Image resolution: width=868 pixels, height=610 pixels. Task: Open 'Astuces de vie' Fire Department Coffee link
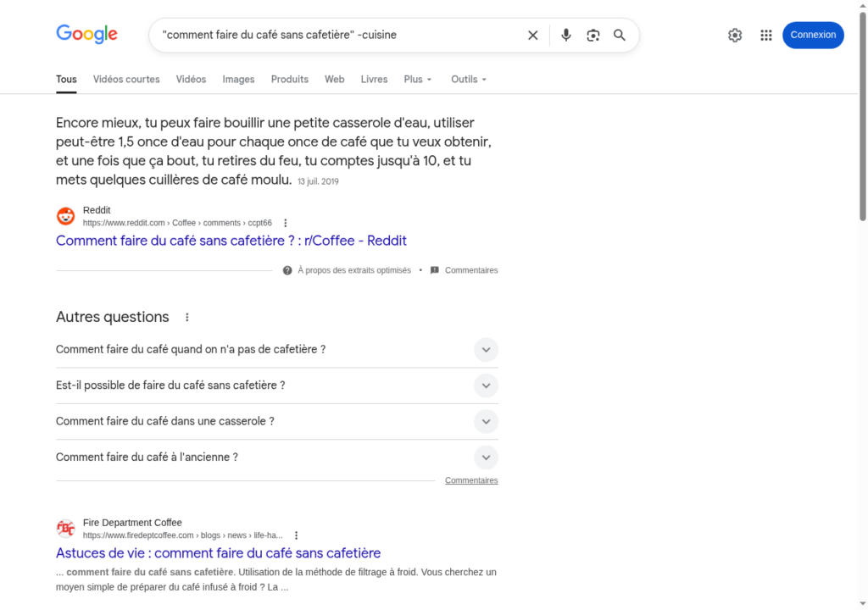coord(218,553)
